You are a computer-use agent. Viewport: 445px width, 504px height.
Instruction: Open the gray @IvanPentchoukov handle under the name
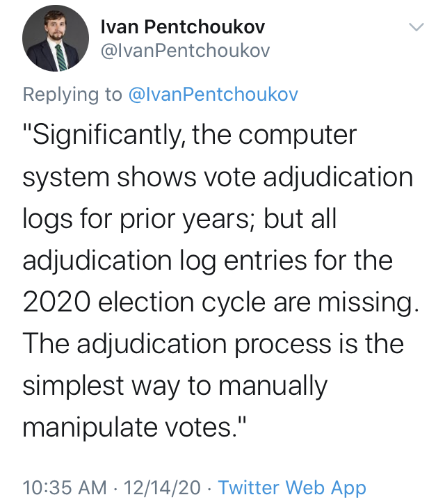185,51
